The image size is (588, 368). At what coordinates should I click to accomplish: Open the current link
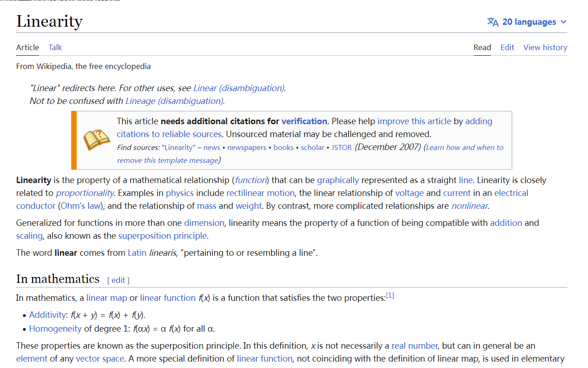457,193
